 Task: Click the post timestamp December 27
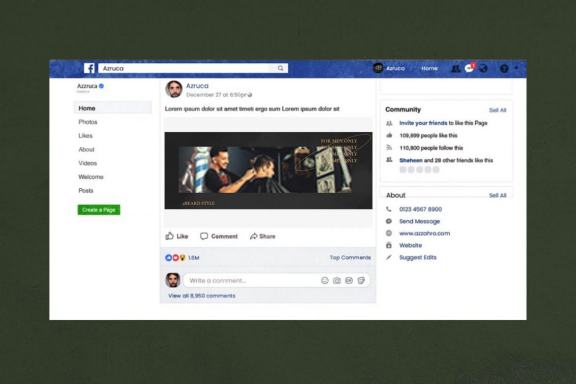point(216,95)
